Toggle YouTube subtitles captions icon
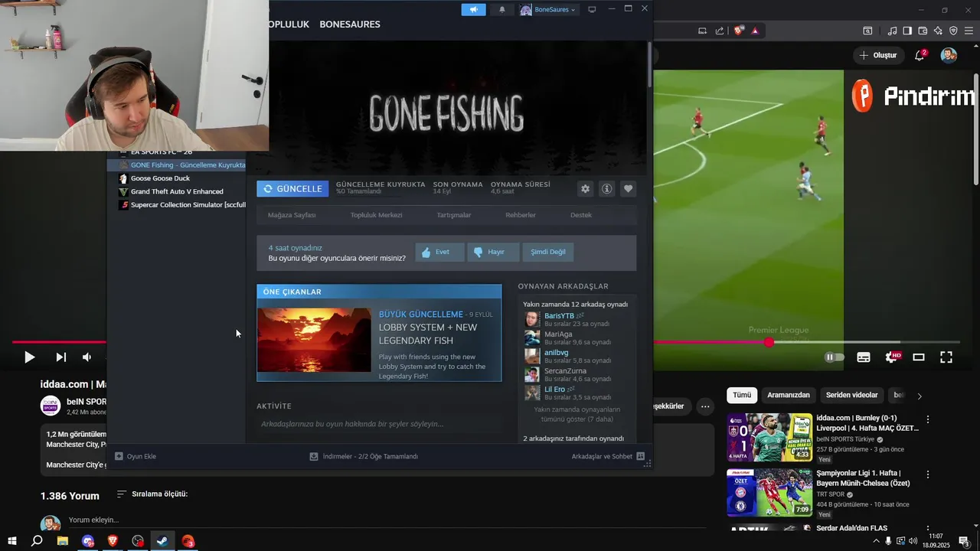The image size is (980, 551). 864,357
